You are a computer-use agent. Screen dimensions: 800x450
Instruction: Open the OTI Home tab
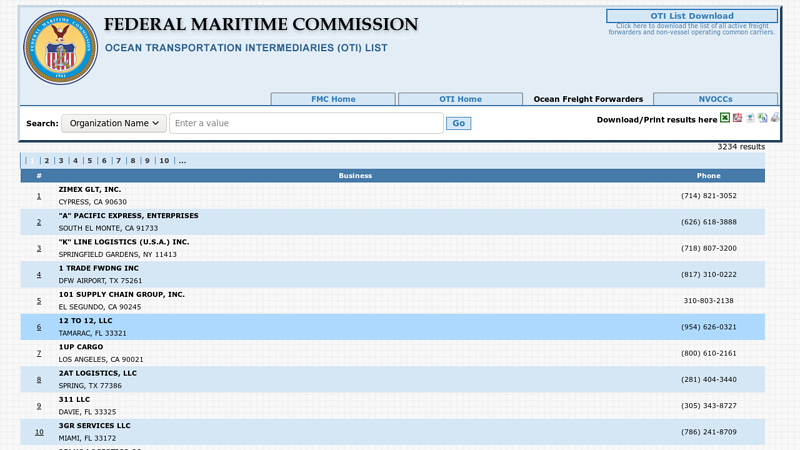460,99
